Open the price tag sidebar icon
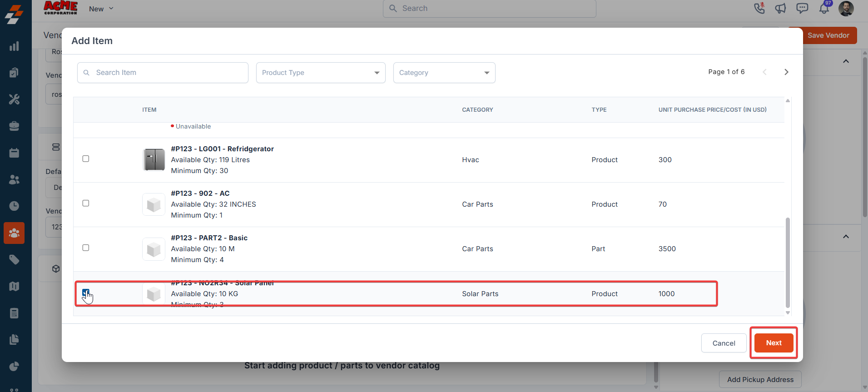The height and width of the screenshot is (392, 868). tap(14, 259)
